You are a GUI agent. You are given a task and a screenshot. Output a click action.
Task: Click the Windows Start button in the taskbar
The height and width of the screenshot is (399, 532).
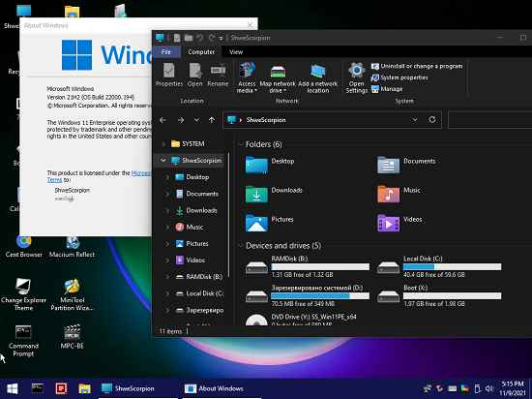(x=13, y=388)
